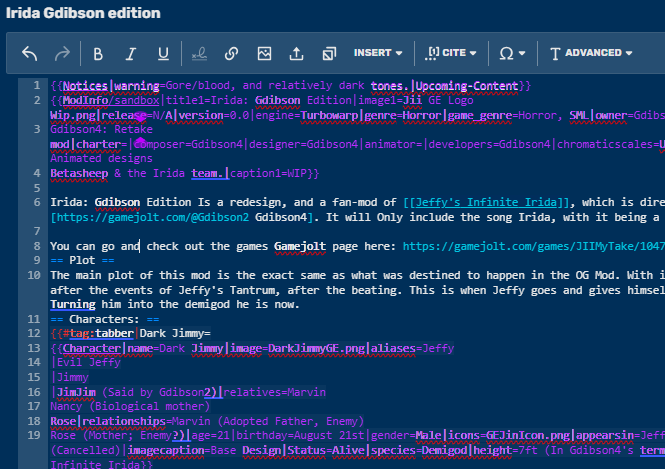Click 'designer=Gdibson4' parameter text

(x=304, y=145)
